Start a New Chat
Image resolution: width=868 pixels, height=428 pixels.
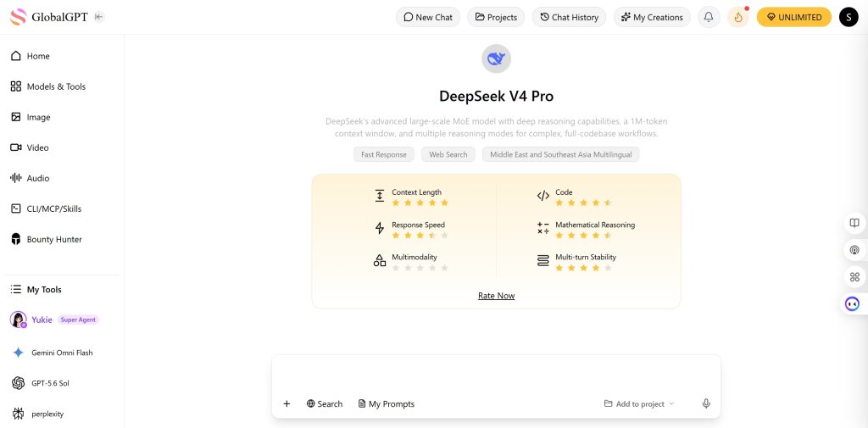click(x=428, y=17)
